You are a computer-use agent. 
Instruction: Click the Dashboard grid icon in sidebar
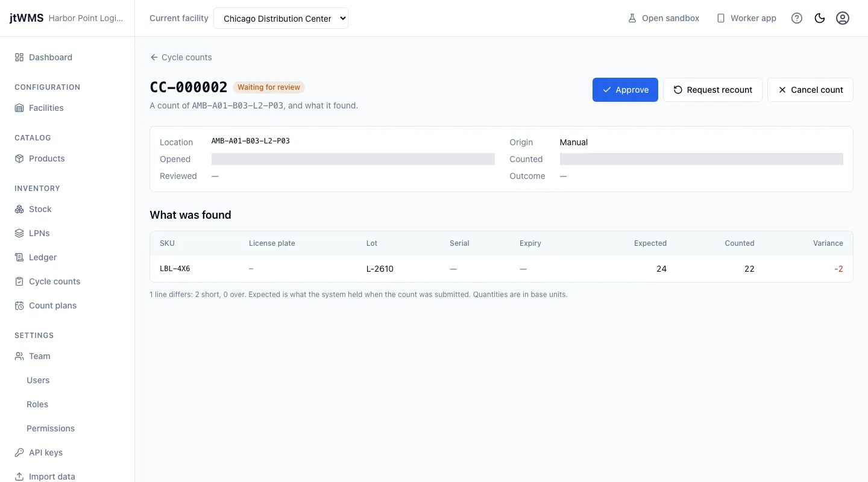[19, 57]
